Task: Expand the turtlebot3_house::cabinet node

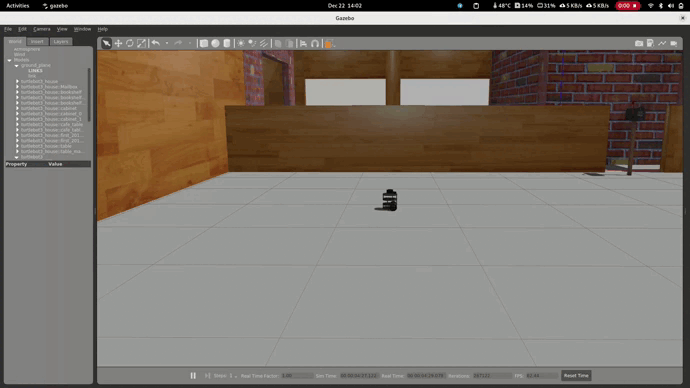Action: (17, 108)
